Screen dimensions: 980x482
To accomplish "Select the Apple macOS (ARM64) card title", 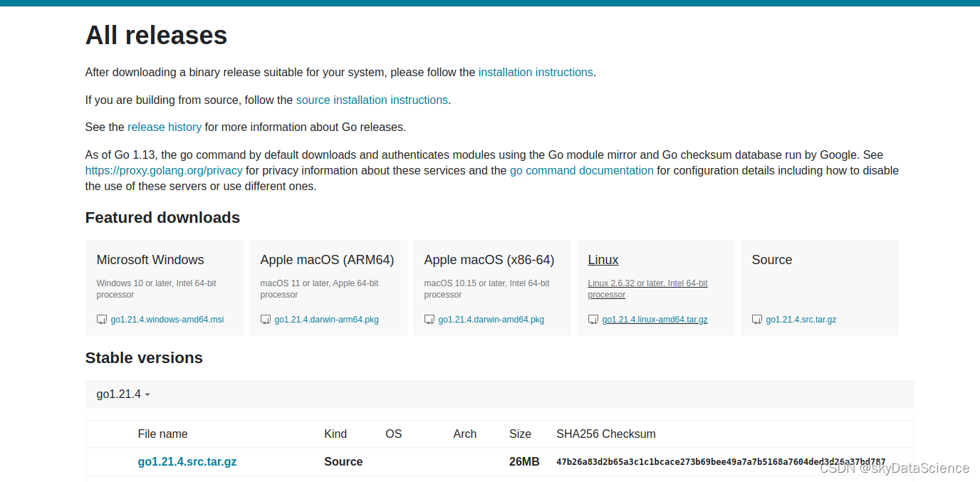I will [x=328, y=260].
